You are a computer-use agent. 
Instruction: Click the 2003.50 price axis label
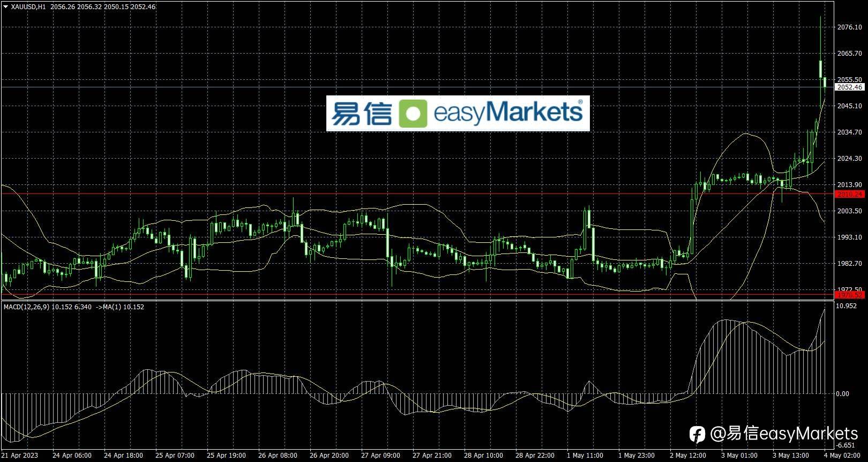(850, 211)
